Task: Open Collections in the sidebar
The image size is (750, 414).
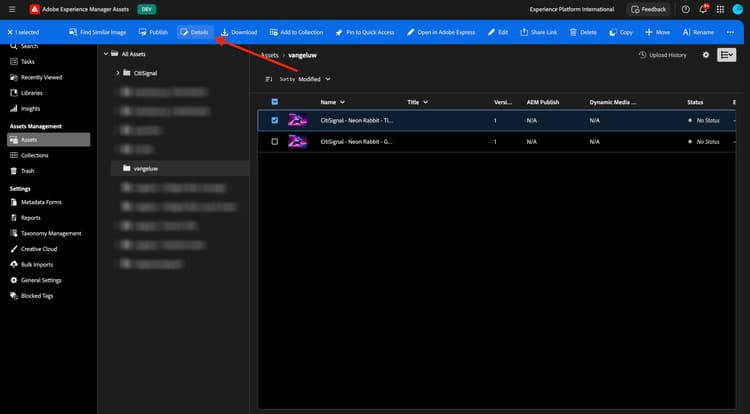Action: (x=29, y=155)
